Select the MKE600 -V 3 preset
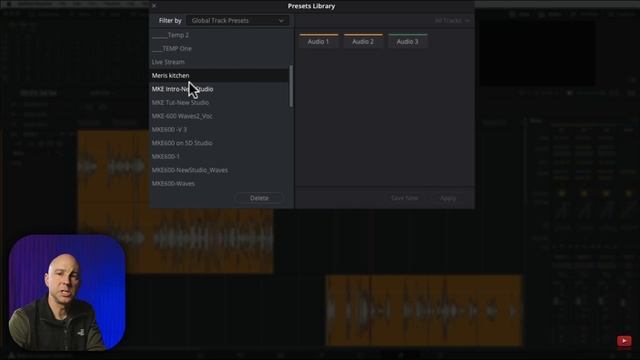 (220, 129)
